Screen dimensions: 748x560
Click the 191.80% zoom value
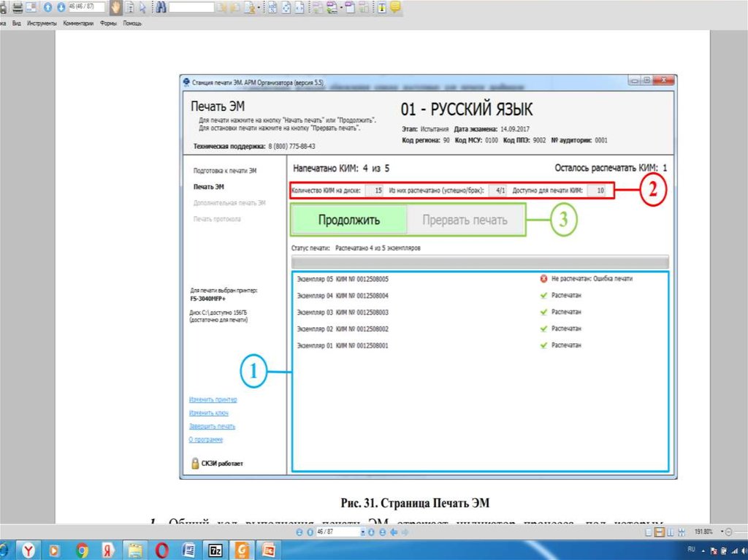tap(703, 532)
